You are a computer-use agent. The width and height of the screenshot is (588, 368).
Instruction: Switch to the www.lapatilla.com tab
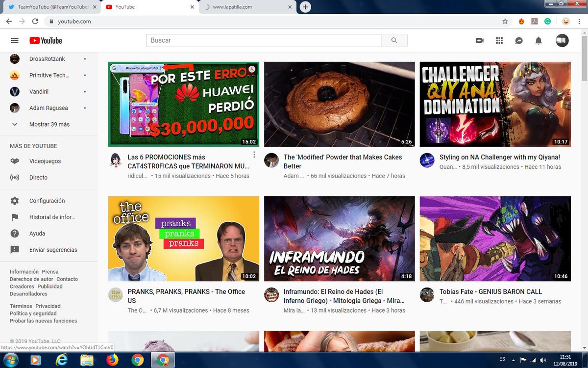pyautogui.click(x=247, y=7)
